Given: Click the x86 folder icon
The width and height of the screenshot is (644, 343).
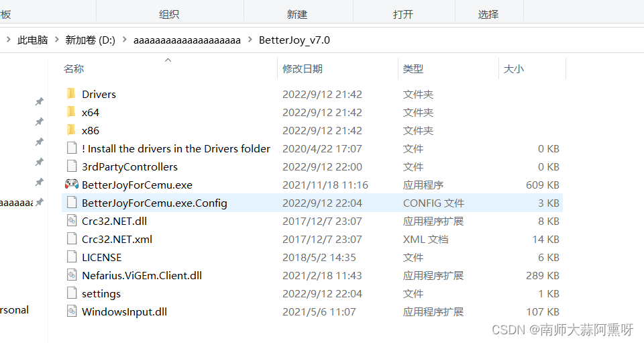Looking at the screenshot, I should pyautogui.click(x=71, y=130).
